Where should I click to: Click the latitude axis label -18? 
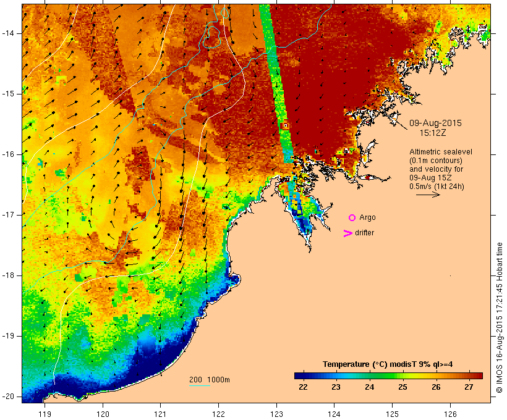click(7, 275)
